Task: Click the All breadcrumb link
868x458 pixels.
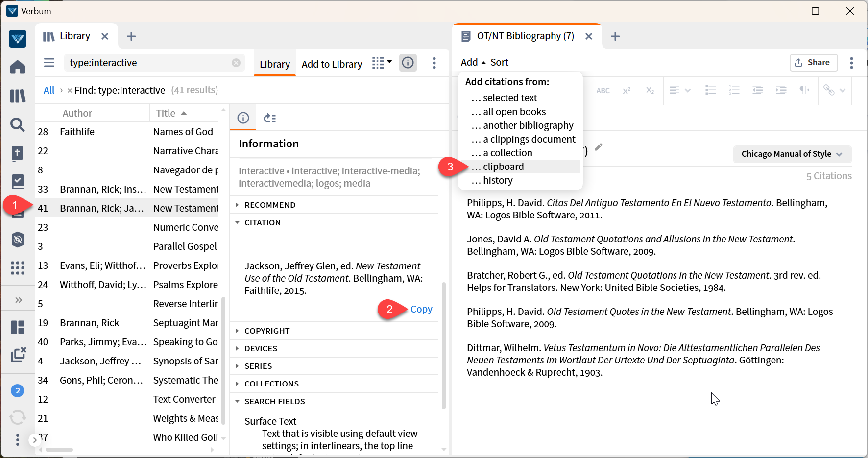Action: pos(49,90)
